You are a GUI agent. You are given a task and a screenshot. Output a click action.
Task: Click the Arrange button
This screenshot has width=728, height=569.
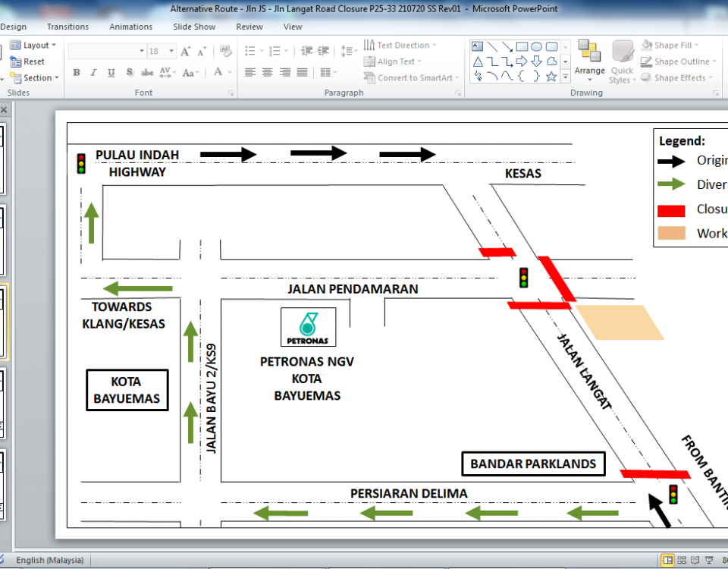click(x=589, y=61)
